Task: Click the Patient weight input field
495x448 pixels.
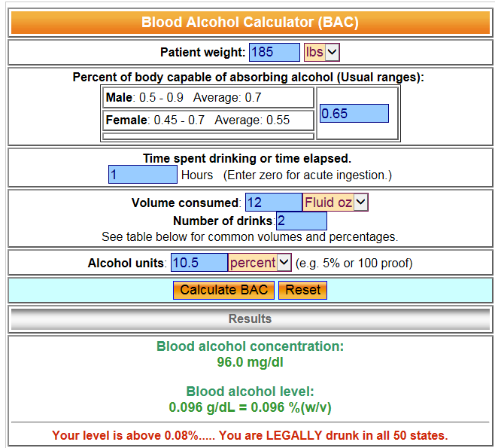Action: [275, 52]
